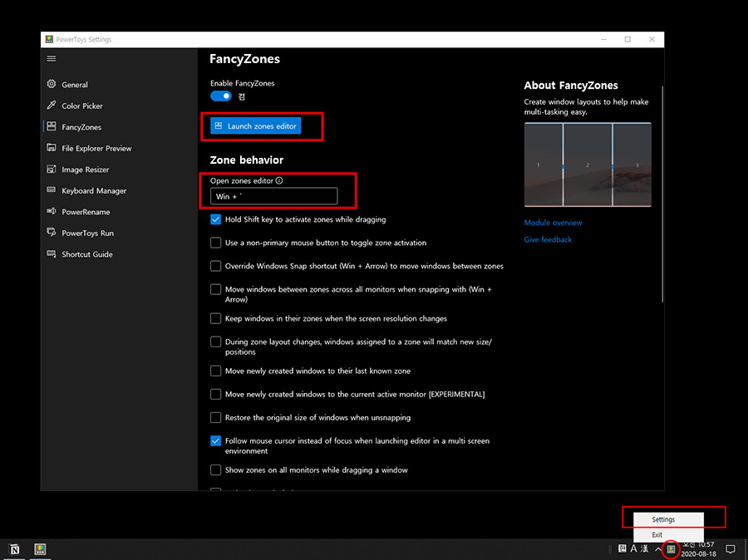Check Move windows to active monitor EXPERIMENTAL
748x560 pixels.
tap(215, 394)
